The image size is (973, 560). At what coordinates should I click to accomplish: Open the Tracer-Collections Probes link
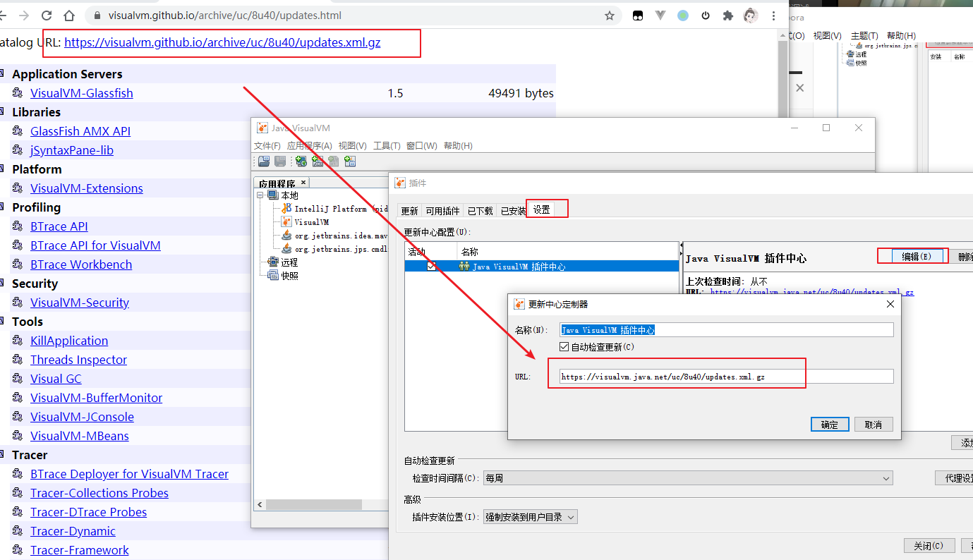(x=99, y=493)
